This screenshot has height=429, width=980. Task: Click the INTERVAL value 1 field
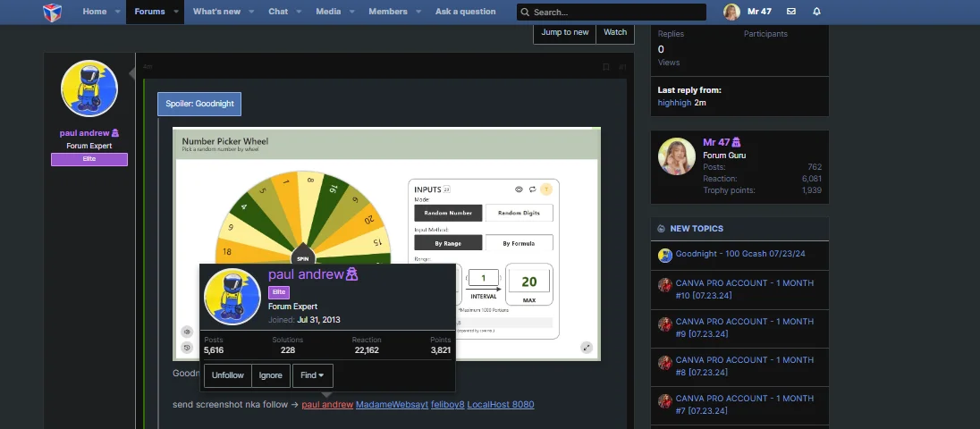[484, 278]
